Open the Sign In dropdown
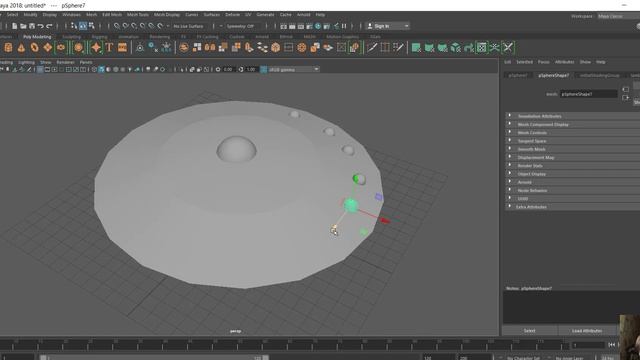The height and width of the screenshot is (360, 640). click(387, 26)
